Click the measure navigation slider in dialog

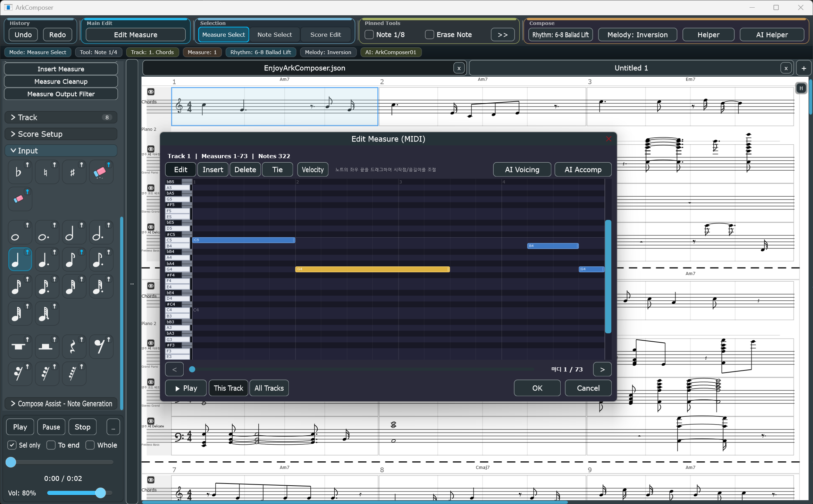pyautogui.click(x=361, y=369)
